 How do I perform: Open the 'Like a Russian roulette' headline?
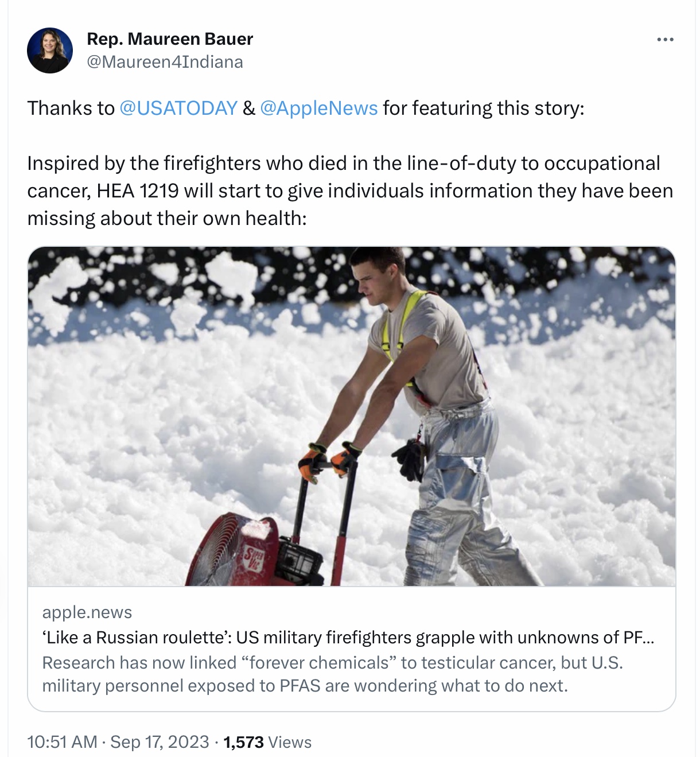tap(348, 638)
